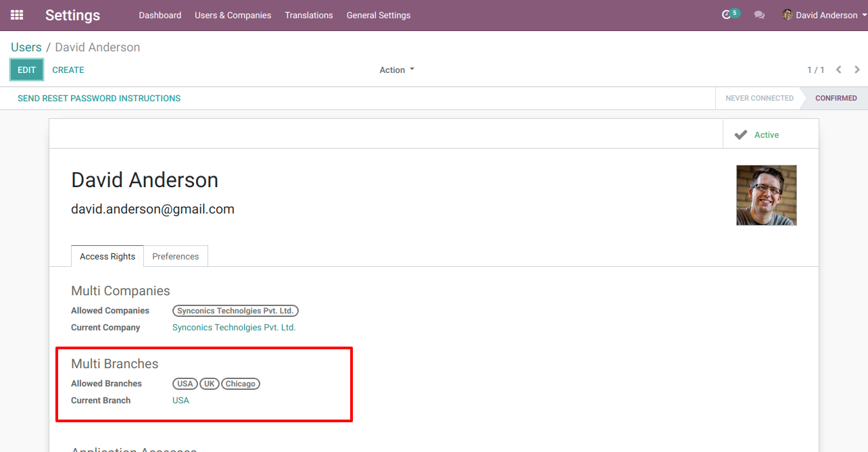
Task: Expand the Action dropdown
Action: (397, 70)
